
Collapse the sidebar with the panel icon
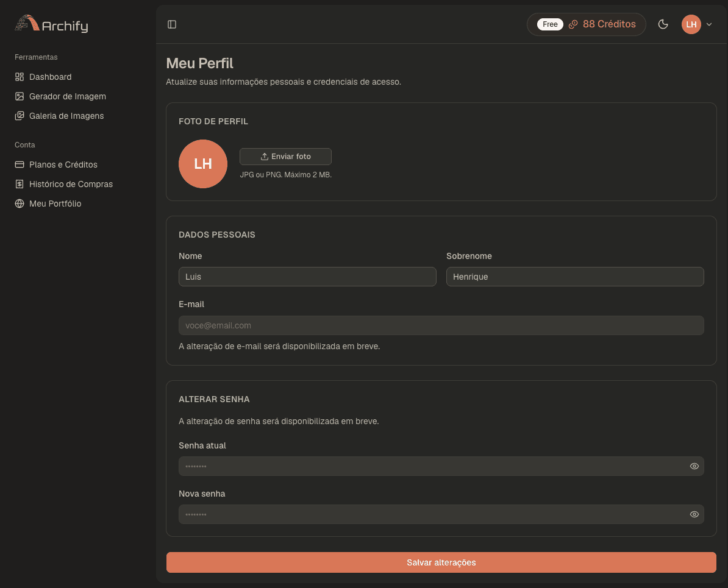click(172, 24)
